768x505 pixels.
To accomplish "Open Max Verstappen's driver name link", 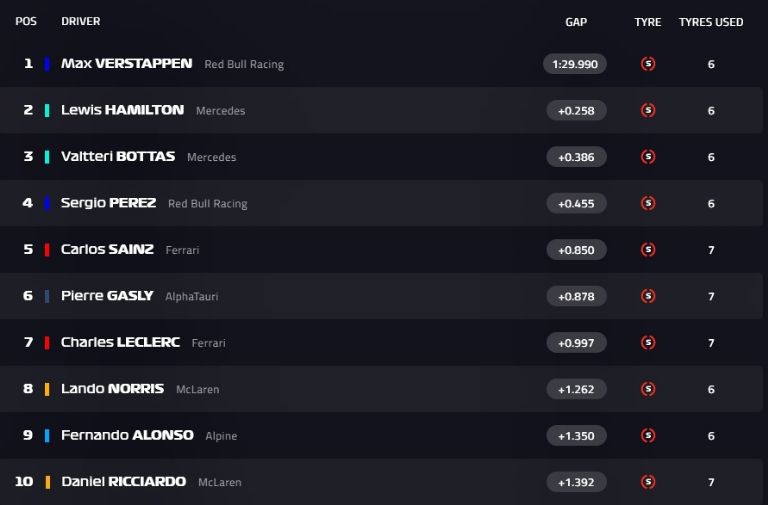I will pos(126,63).
